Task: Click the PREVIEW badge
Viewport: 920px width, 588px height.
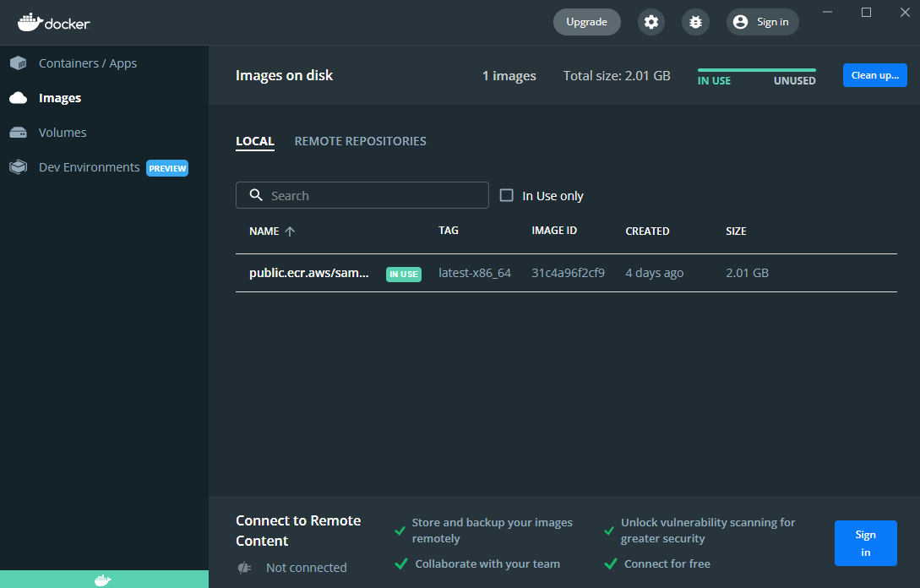Action: (x=167, y=168)
